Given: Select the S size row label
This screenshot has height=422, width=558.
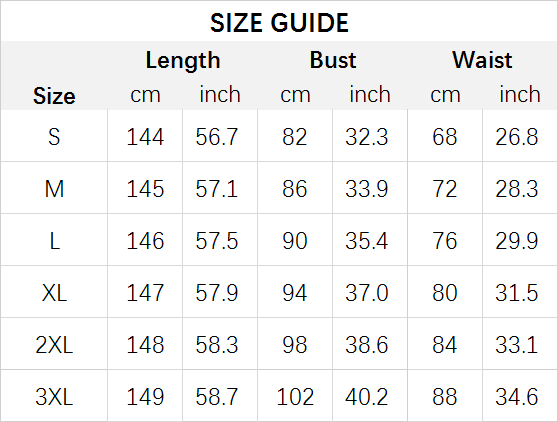Looking at the screenshot, I should tap(54, 137).
